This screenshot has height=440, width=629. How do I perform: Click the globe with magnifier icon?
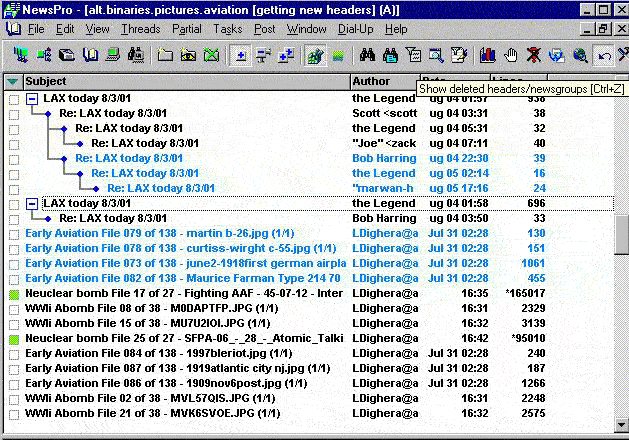click(580, 55)
